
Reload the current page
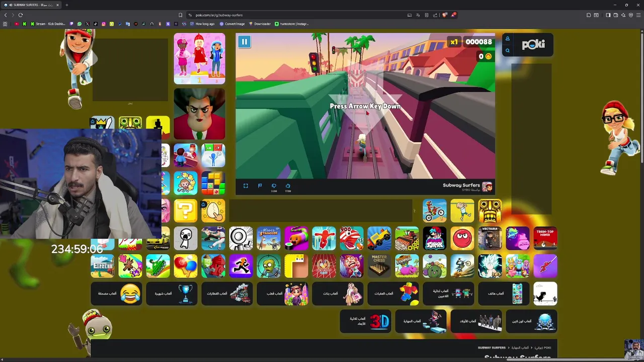21,15
